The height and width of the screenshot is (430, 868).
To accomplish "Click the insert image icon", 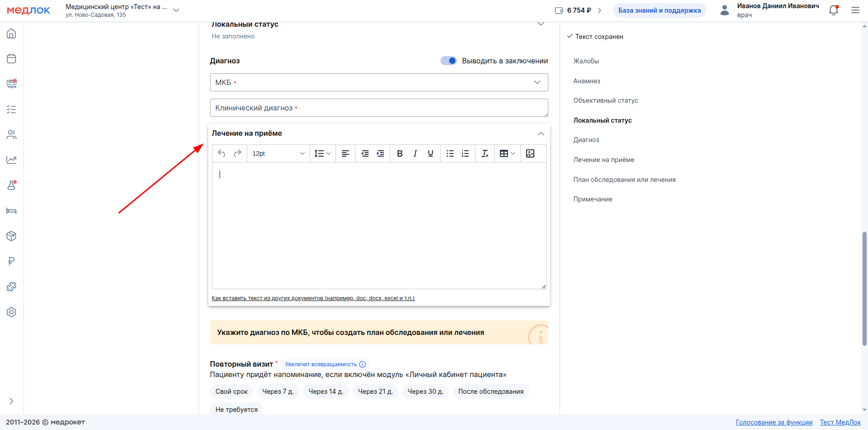I will [530, 153].
